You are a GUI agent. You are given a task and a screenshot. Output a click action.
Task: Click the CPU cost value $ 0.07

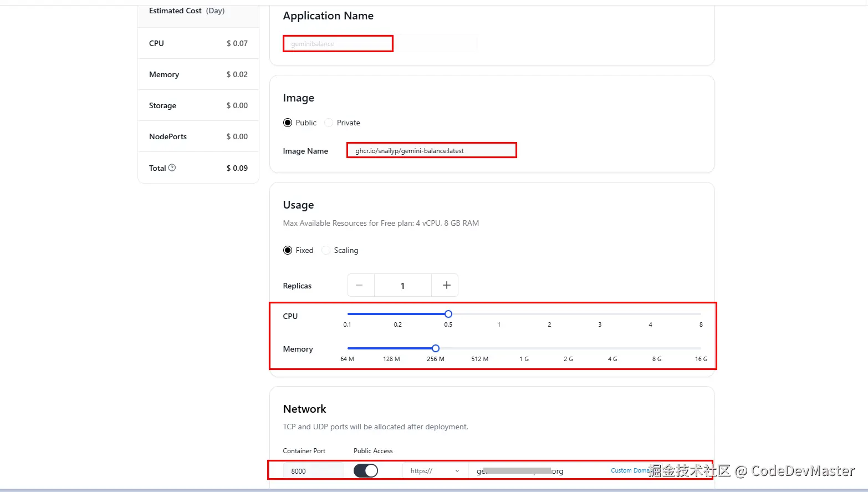[237, 43]
